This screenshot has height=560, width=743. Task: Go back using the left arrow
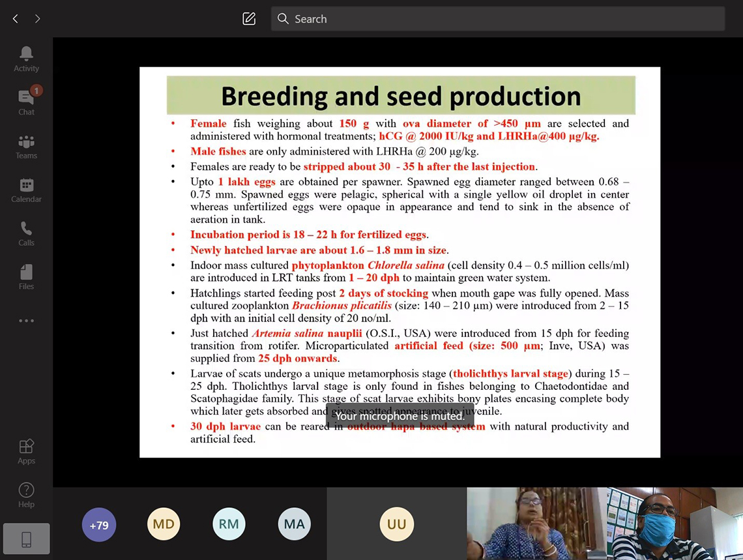click(x=16, y=18)
